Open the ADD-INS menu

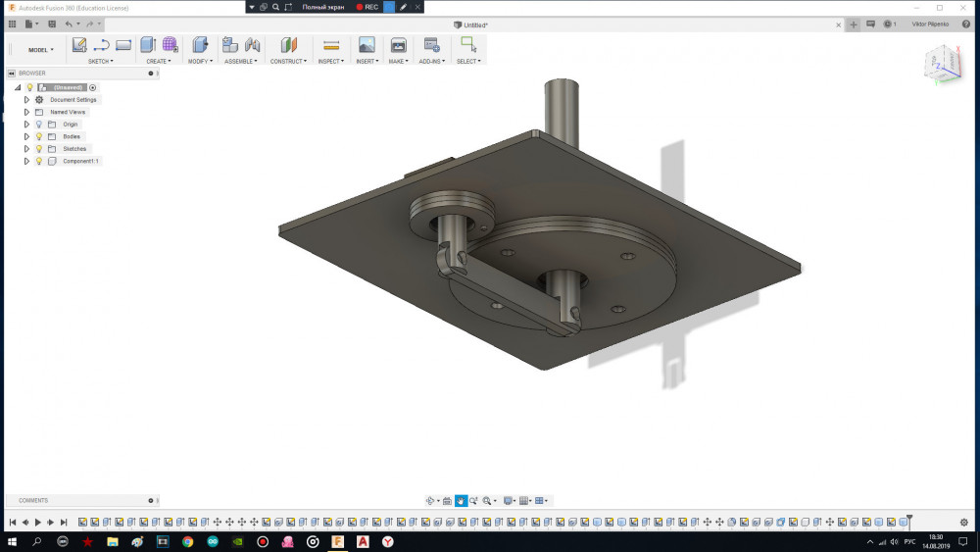click(431, 61)
